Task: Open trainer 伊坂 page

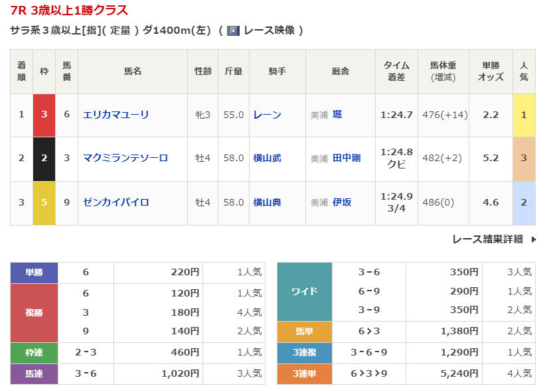Action: [342, 202]
